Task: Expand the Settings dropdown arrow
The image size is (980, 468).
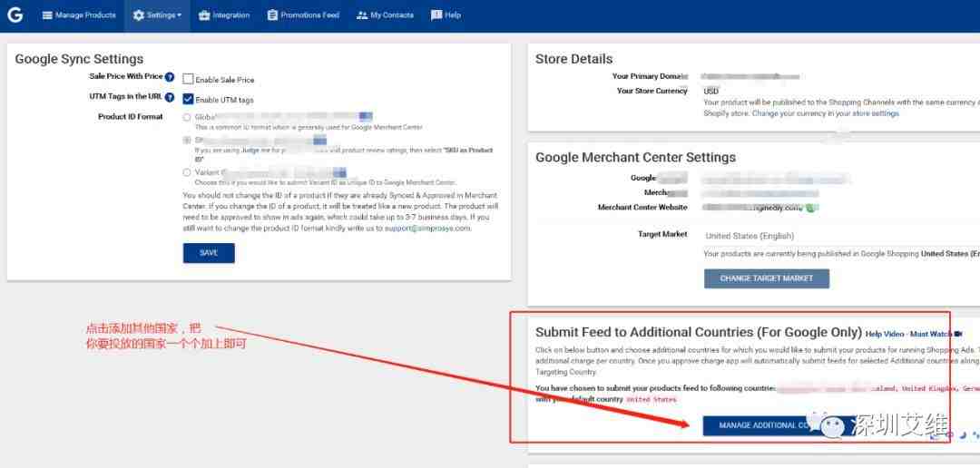Action: 180,15
